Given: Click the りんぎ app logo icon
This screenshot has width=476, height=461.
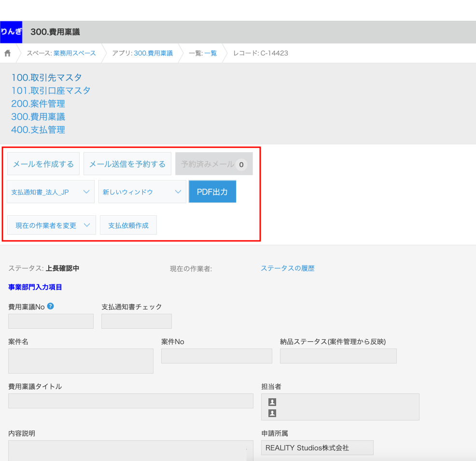Looking at the screenshot, I should [11, 32].
